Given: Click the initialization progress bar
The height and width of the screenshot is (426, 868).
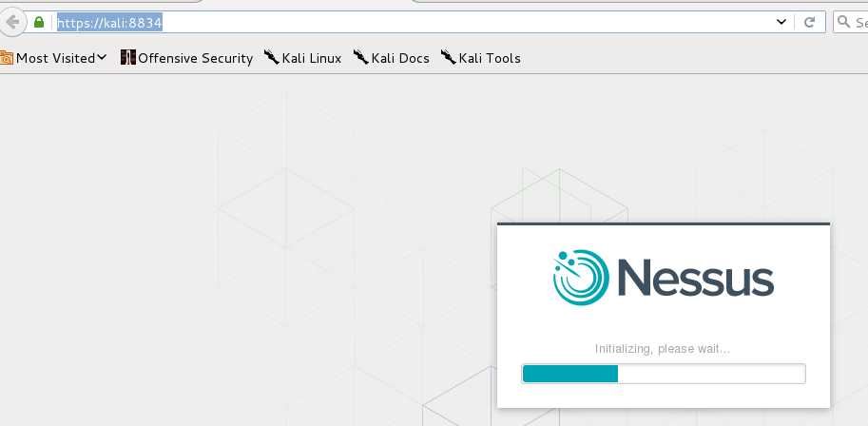Looking at the screenshot, I should (x=664, y=374).
